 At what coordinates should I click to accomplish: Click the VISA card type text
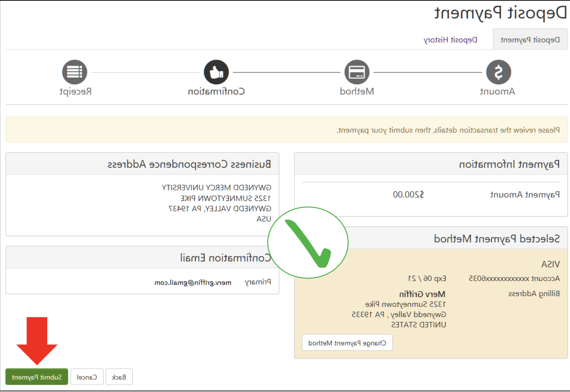[550, 264]
